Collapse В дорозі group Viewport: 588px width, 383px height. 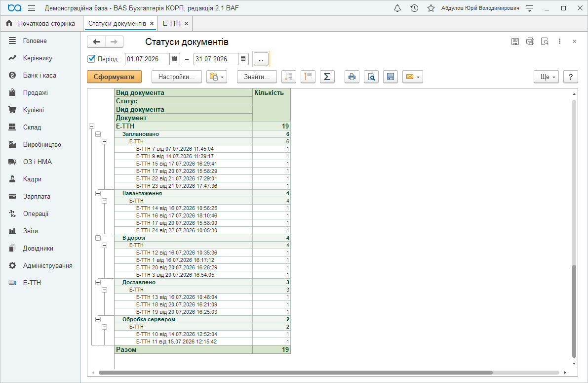coord(98,238)
